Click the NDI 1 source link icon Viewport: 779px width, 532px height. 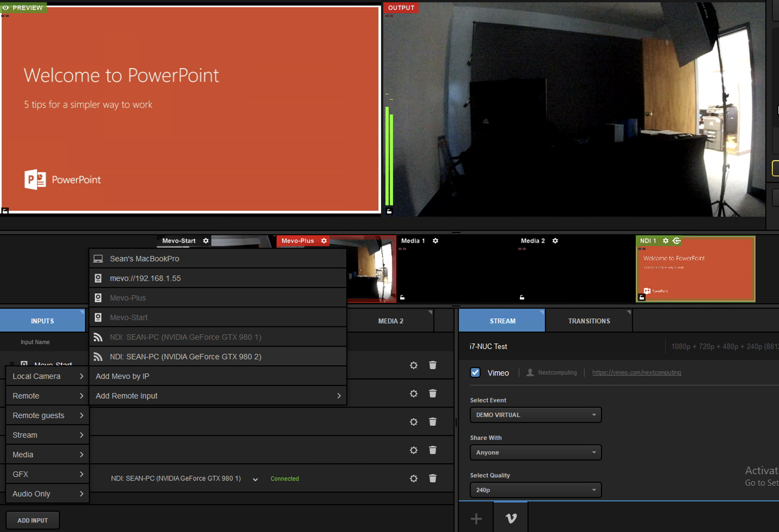tap(677, 241)
